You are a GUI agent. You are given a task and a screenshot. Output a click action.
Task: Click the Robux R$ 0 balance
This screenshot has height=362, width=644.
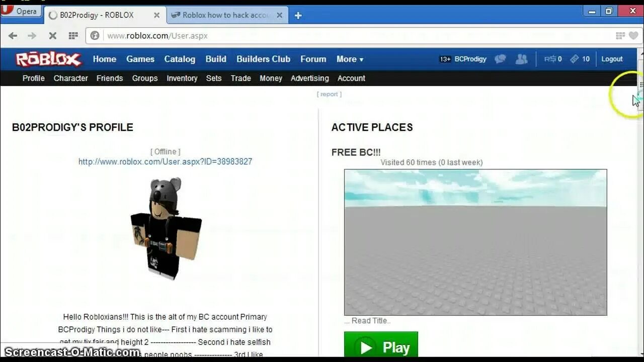[x=553, y=59]
